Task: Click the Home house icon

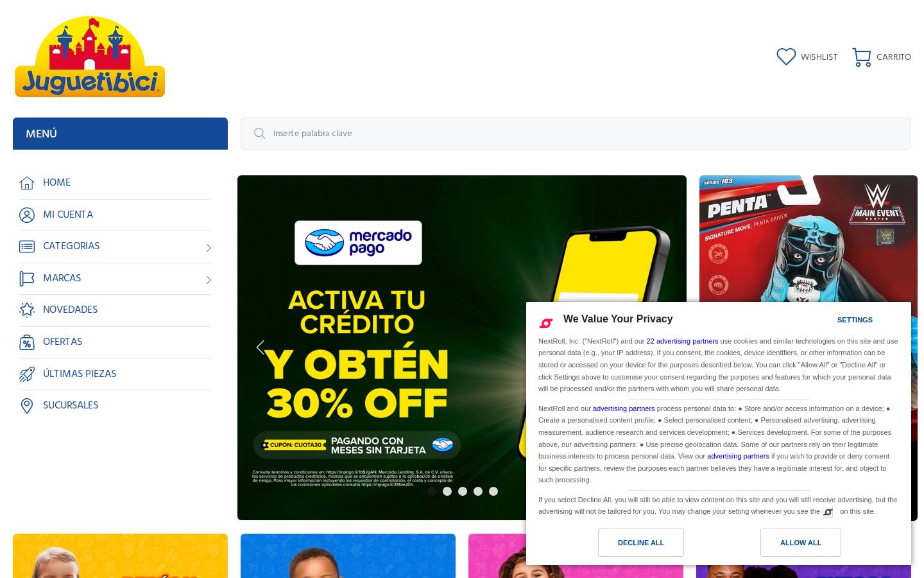Action: click(x=27, y=183)
